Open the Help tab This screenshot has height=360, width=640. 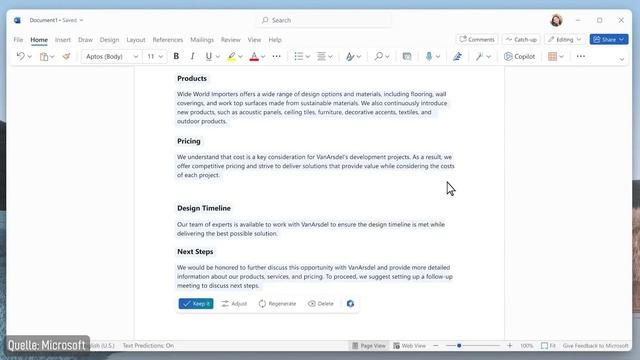pos(275,40)
